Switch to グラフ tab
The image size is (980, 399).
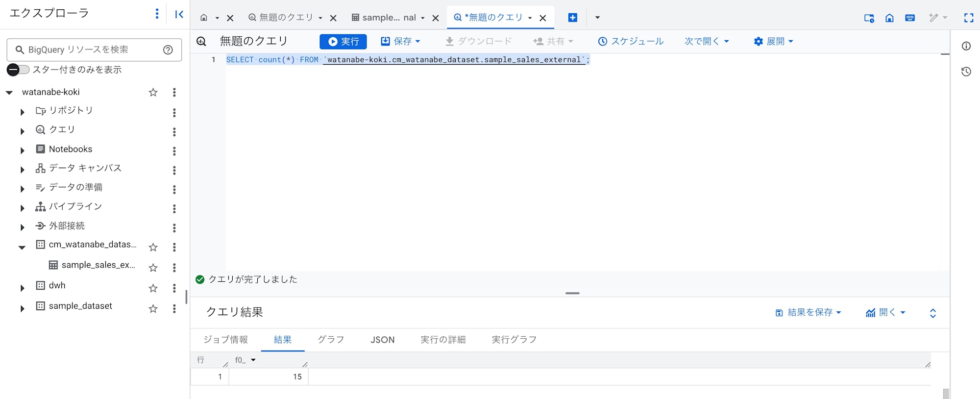(331, 340)
